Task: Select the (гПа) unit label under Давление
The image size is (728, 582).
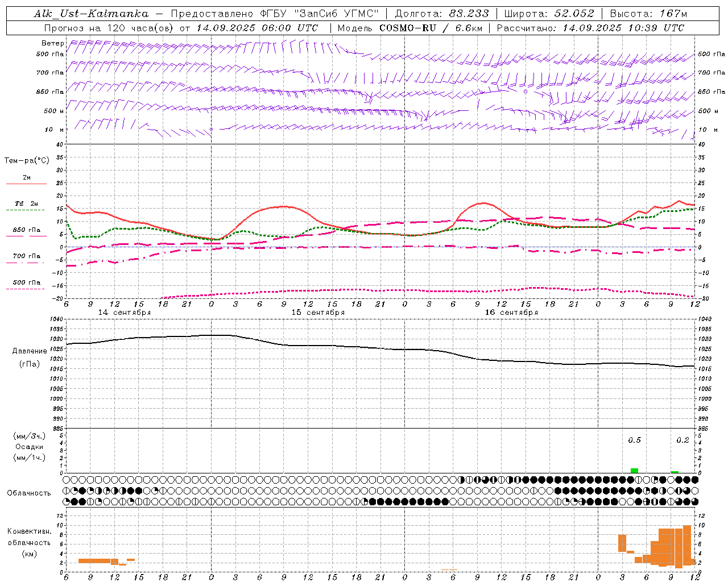Action: [28, 364]
